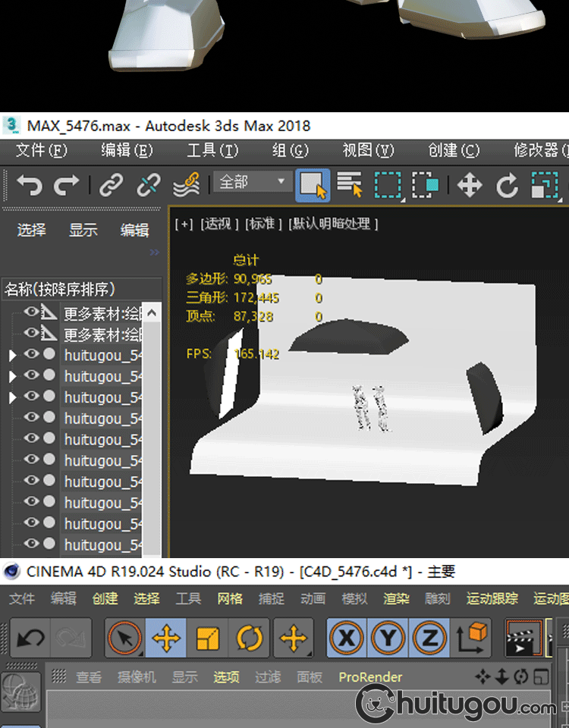Screen dimensions: 569x728
Task: Toggle X axis lock in Cinema 4D
Action: 347,638
